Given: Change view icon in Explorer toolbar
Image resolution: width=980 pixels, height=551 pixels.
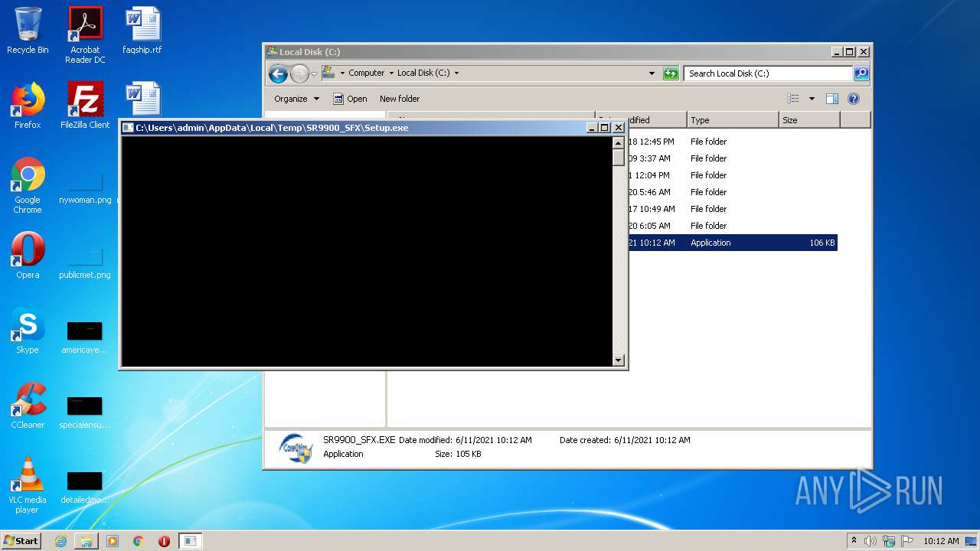Looking at the screenshot, I should tap(793, 99).
